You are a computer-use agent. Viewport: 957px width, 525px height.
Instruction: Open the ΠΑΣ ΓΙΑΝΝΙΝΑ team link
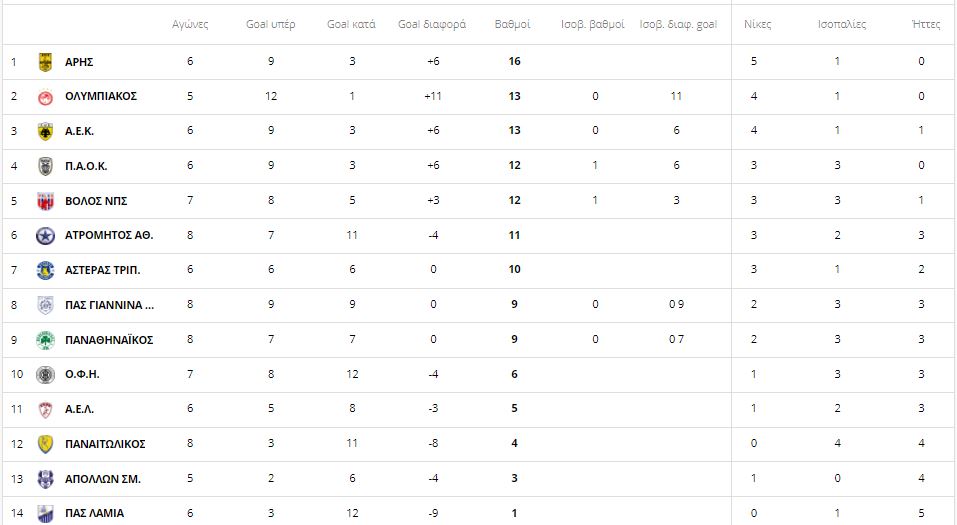[x=109, y=305]
